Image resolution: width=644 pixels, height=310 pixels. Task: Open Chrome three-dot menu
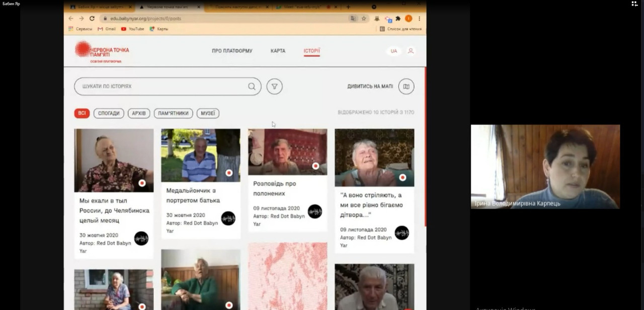point(419,19)
